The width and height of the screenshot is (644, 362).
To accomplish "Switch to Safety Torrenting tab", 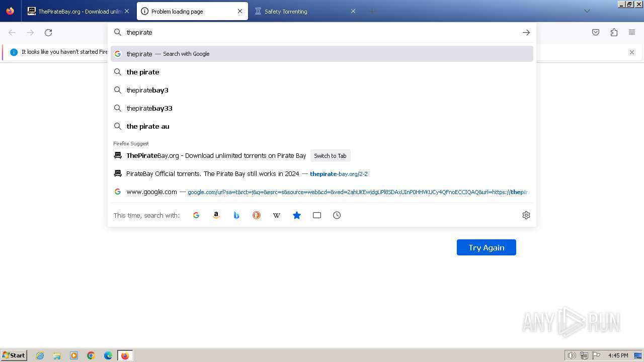I will 306,11.
